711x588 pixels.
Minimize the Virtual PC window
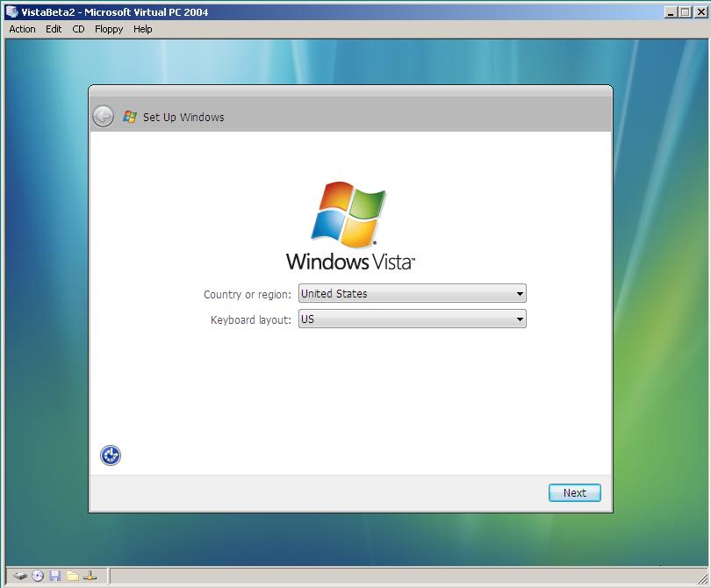coord(671,12)
